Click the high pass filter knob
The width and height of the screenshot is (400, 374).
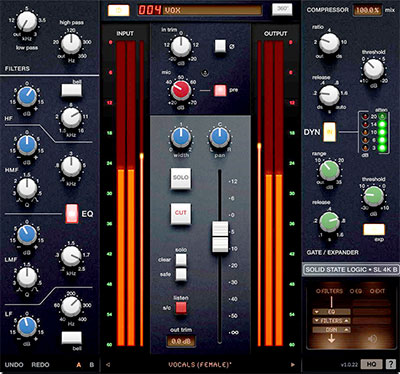[x=71, y=44]
